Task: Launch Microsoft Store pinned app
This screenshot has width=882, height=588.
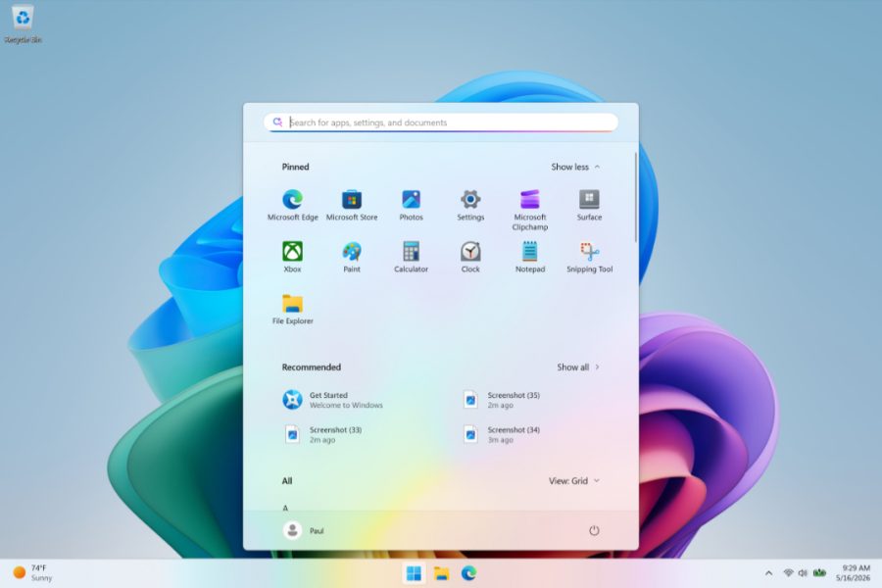Action: pos(352,206)
